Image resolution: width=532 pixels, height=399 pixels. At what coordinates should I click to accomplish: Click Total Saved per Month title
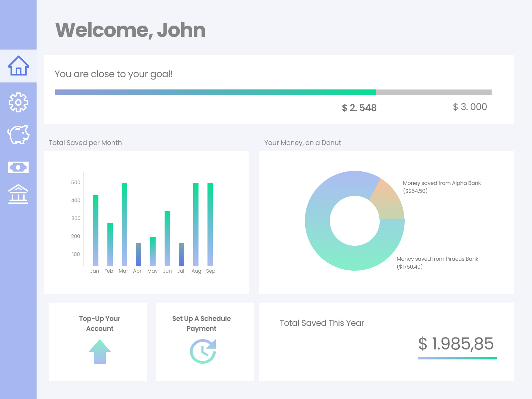[85, 143]
